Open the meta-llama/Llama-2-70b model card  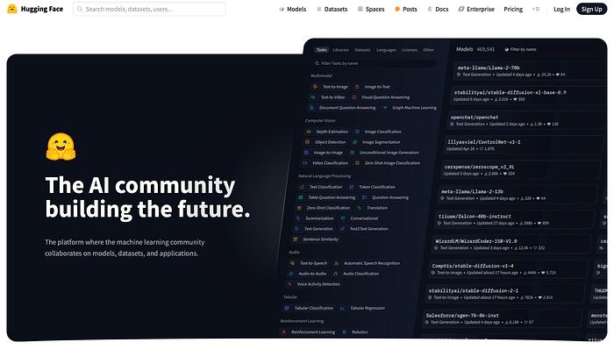point(530,71)
